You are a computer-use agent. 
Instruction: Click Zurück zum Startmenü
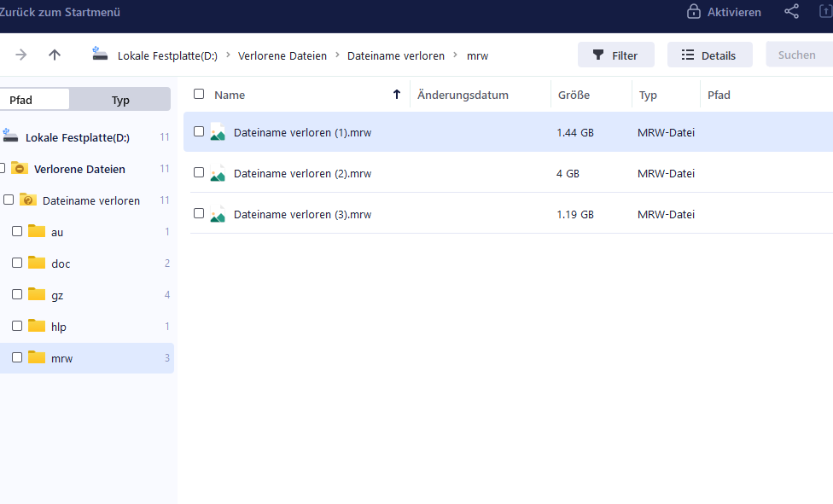pos(60,11)
